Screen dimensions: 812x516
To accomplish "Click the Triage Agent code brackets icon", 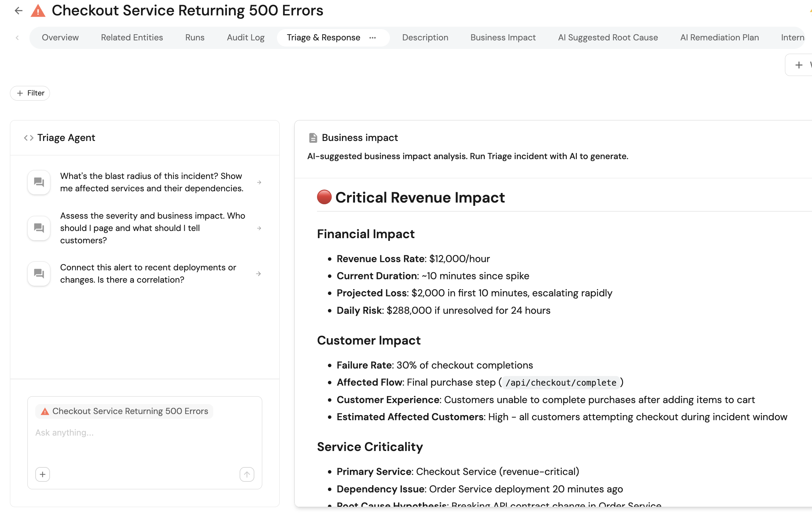I will coord(28,138).
